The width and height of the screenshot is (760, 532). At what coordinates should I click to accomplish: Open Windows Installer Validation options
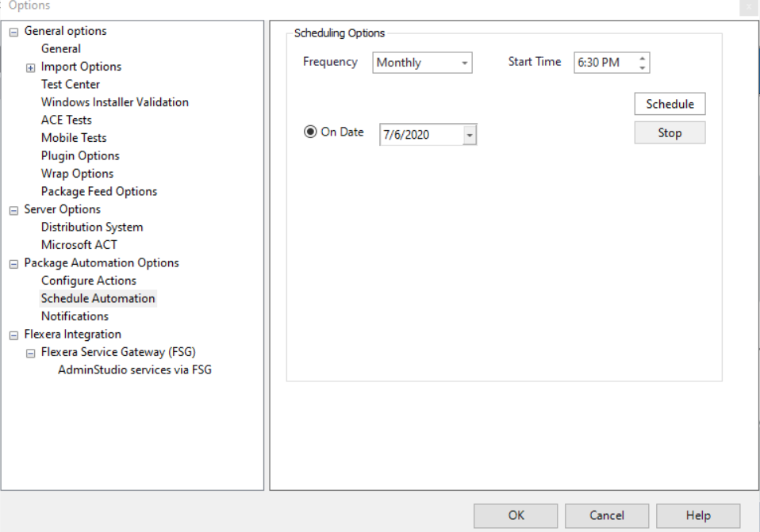115,103
